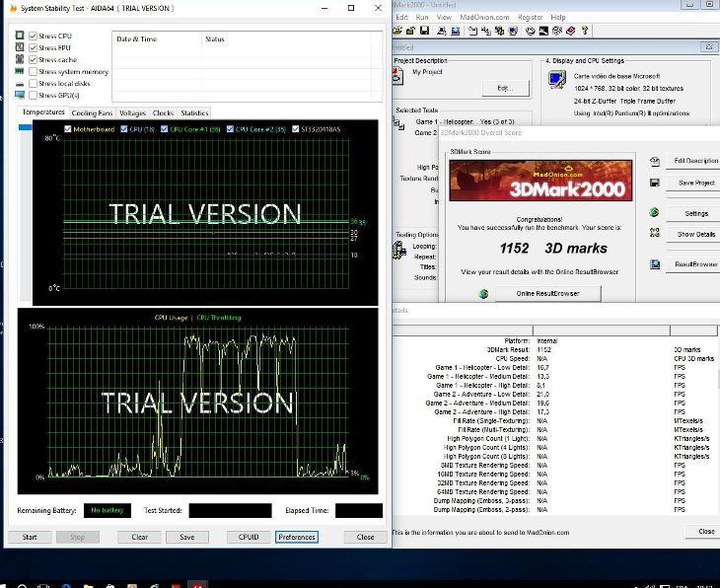Click the Stress cache icon
Viewport: 720px width, 588px height.
click(x=20, y=59)
